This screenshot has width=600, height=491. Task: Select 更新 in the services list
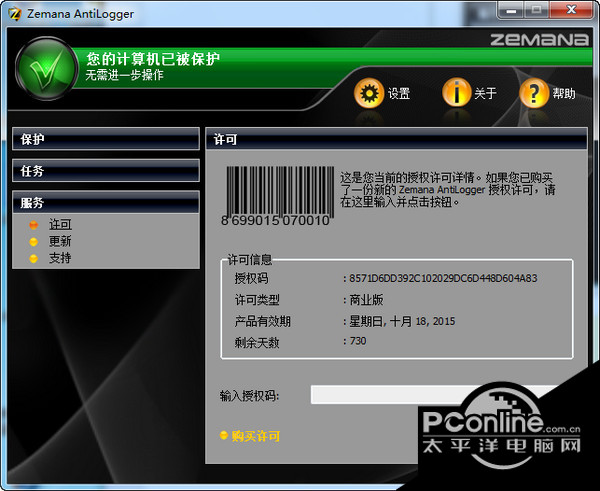(60, 241)
